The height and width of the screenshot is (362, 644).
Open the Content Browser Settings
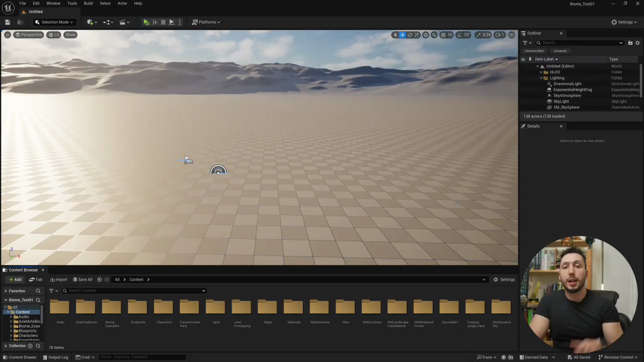point(504,280)
